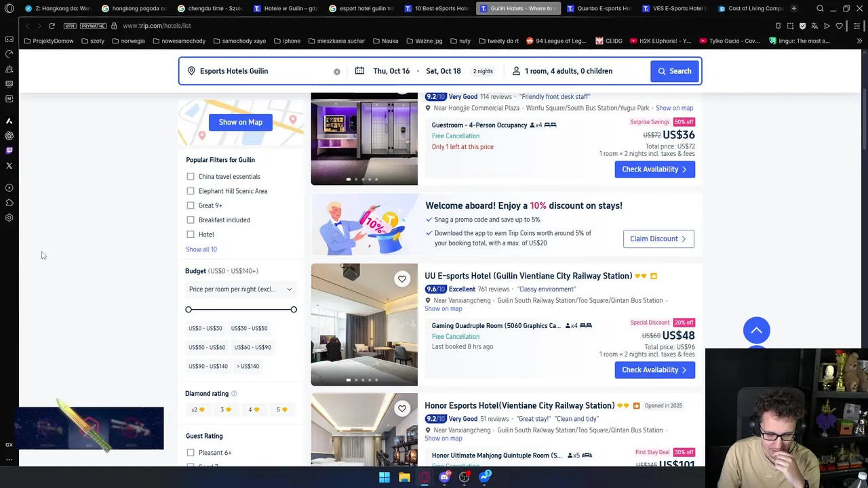The width and height of the screenshot is (868, 488).
Task: Open the Easy Setup menu icon
Action: [857, 26]
